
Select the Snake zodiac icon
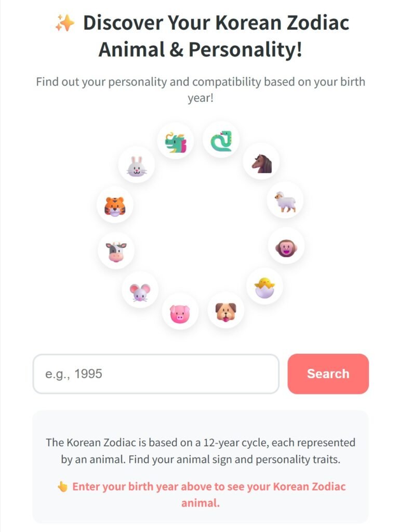pyautogui.click(x=222, y=139)
